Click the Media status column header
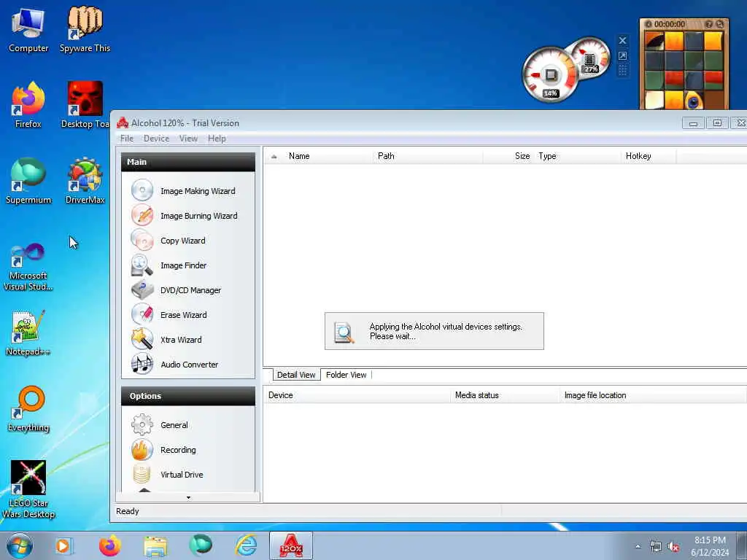 [x=505, y=395]
